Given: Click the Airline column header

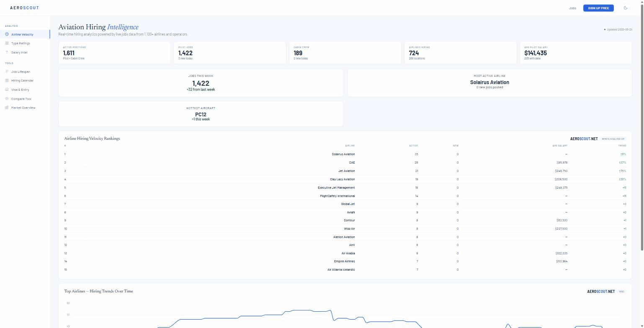Looking at the screenshot, I should coord(350,146).
